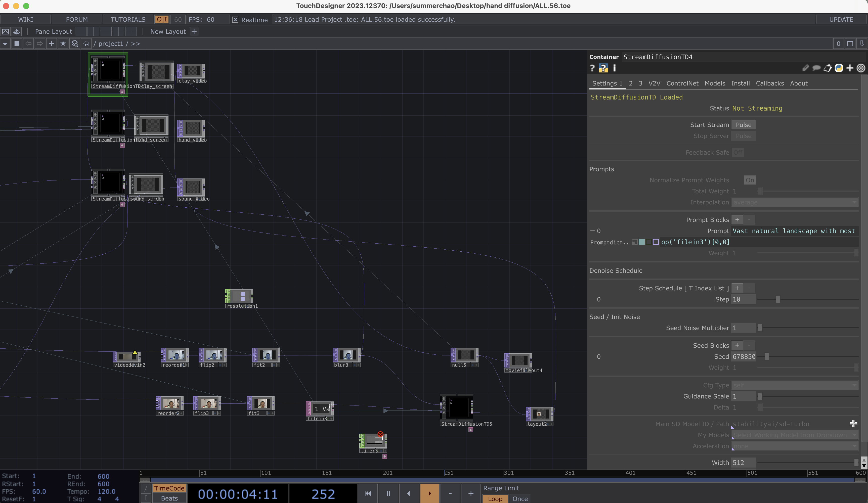Image resolution: width=868 pixels, height=503 pixels.
Task: Toggle the Realtime checkbox
Action: (x=235, y=20)
